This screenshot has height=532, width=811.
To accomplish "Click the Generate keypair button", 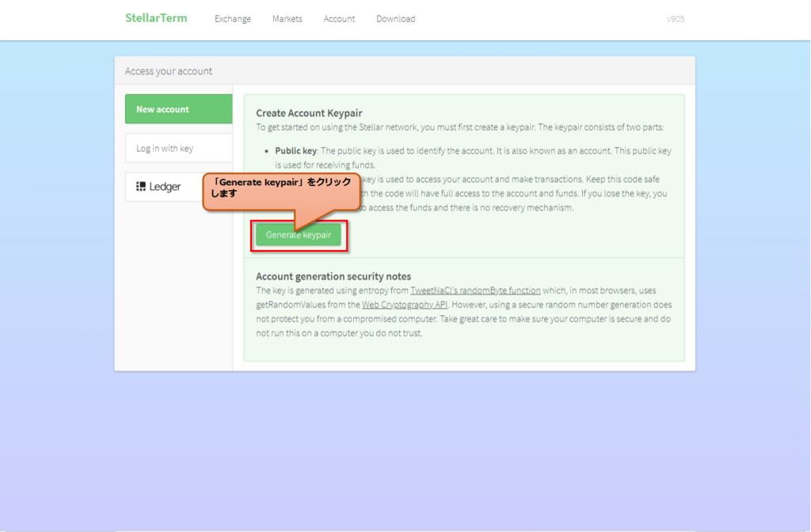I will [299, 234].
